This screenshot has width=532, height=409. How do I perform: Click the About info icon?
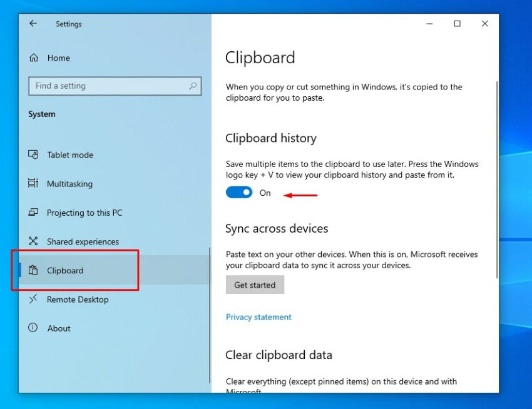pos(33,328)
